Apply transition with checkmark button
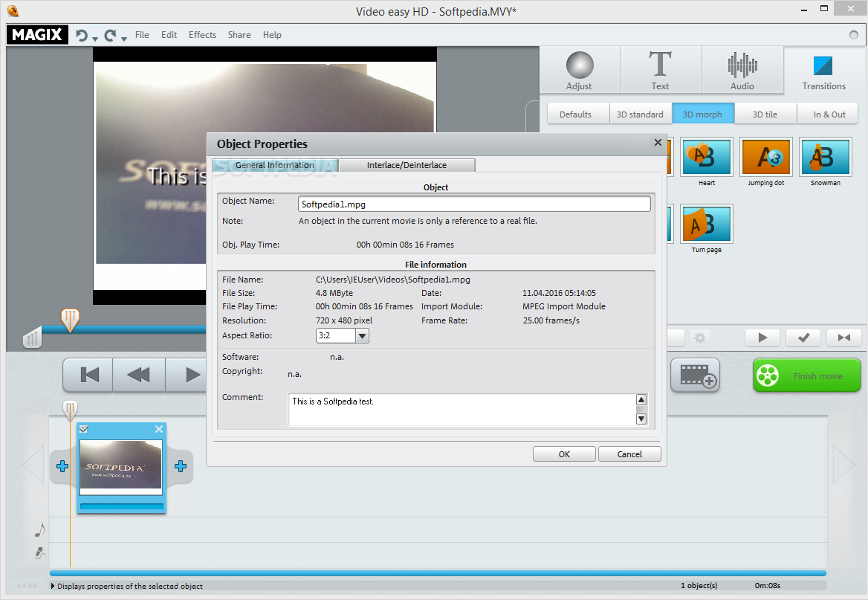Image resolution: width=868 pixels, height=600 pixels. 804,338
